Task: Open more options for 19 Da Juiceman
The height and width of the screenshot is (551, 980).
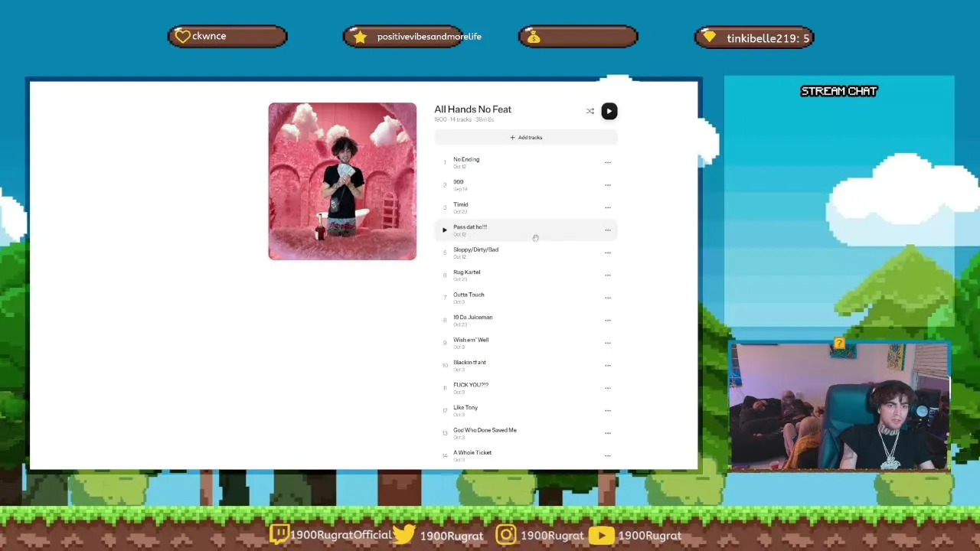Action: pyautogui.click(x=608, y=320)
